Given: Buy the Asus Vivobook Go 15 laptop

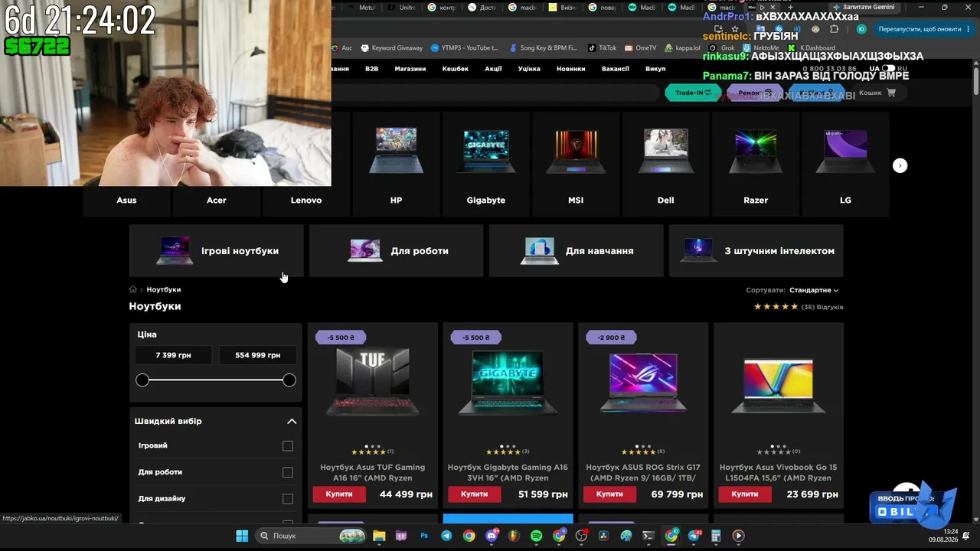Looking at the screenshot, I should pos(745,494).
